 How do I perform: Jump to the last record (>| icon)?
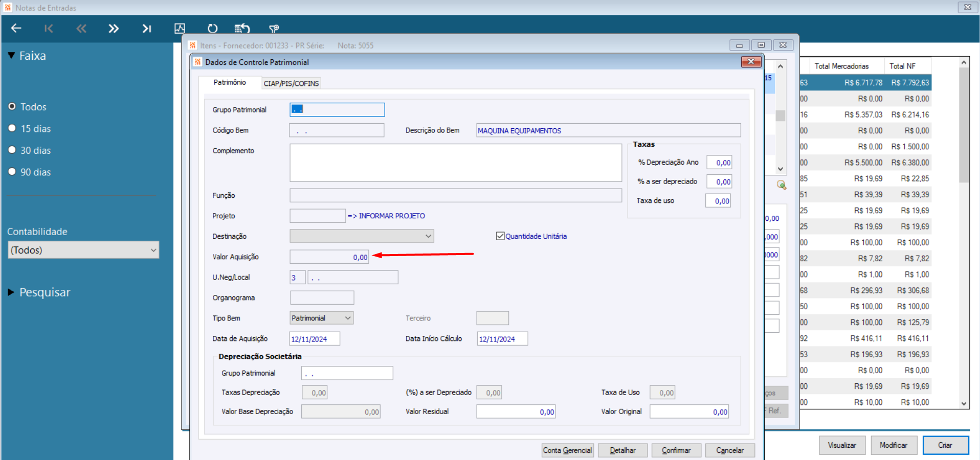tap(147, 29)
